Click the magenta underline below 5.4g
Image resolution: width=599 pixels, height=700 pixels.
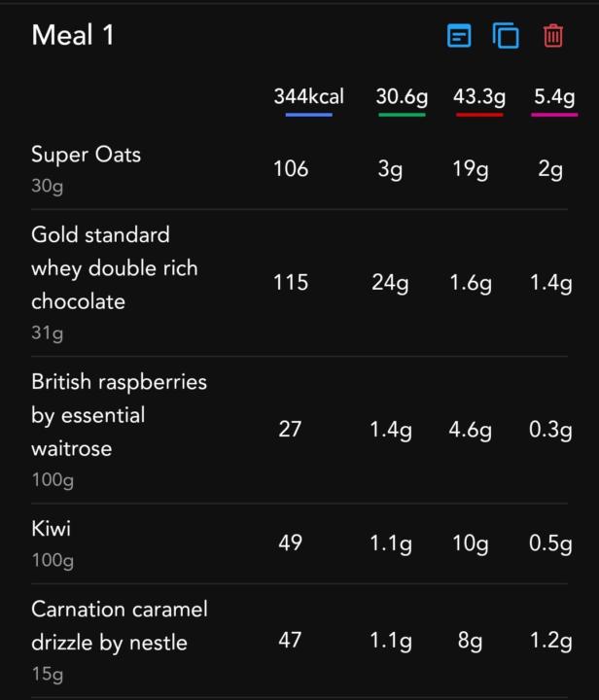[x=554, y=115]
